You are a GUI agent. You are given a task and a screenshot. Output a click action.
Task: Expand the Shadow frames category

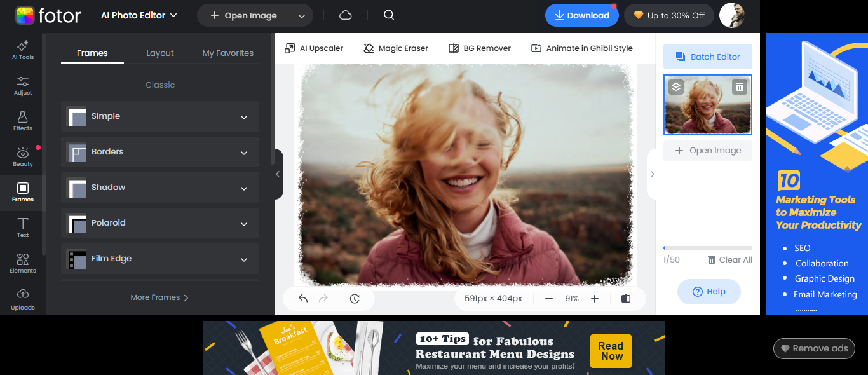160,187
